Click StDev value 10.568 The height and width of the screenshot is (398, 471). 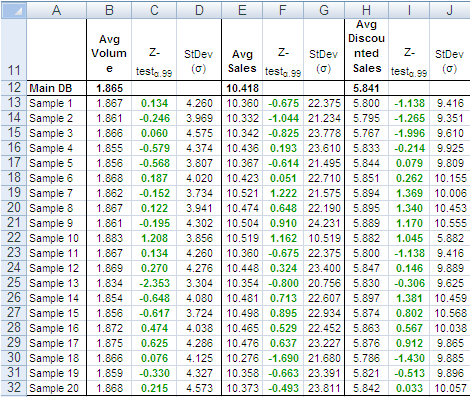click(450, 313)
